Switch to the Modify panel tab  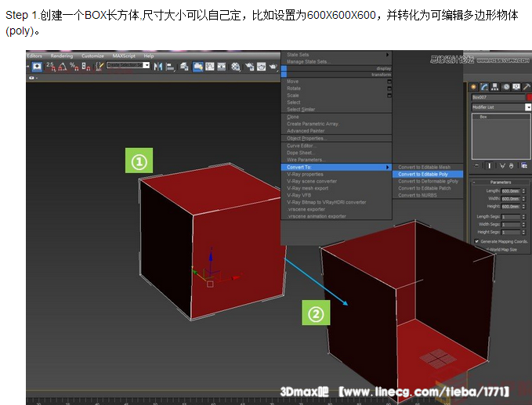[484, 87]
